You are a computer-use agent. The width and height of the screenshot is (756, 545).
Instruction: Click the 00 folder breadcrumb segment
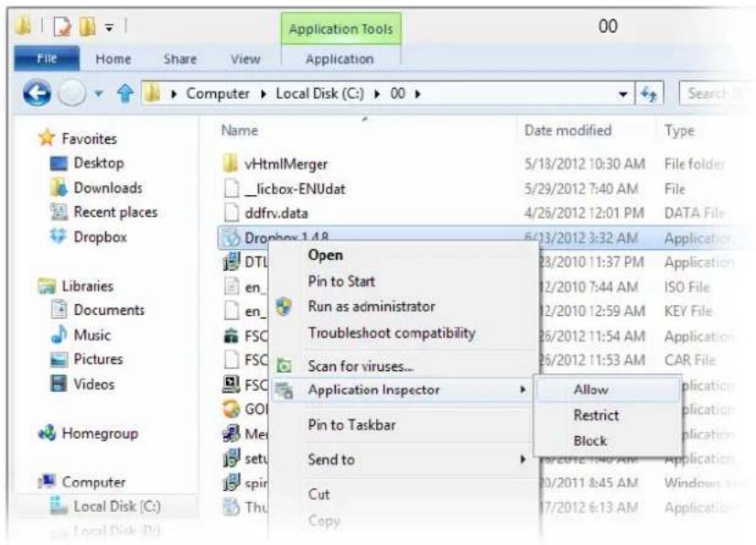397,93
